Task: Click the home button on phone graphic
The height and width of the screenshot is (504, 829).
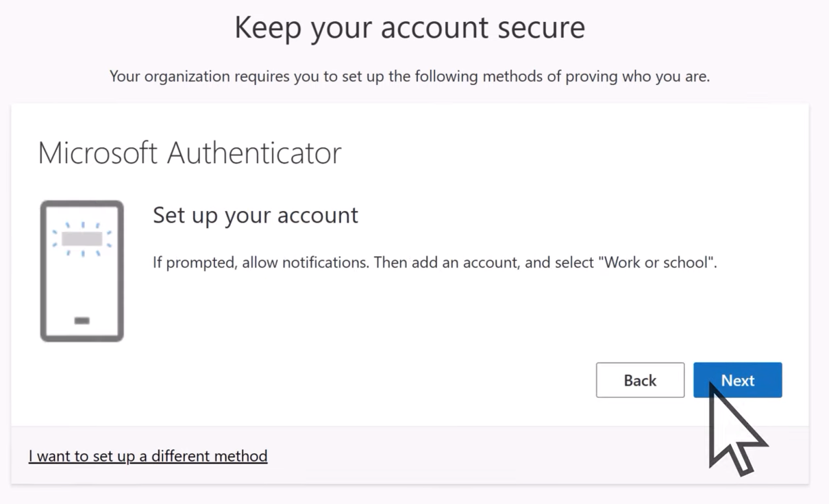Action: click(82, 320)
